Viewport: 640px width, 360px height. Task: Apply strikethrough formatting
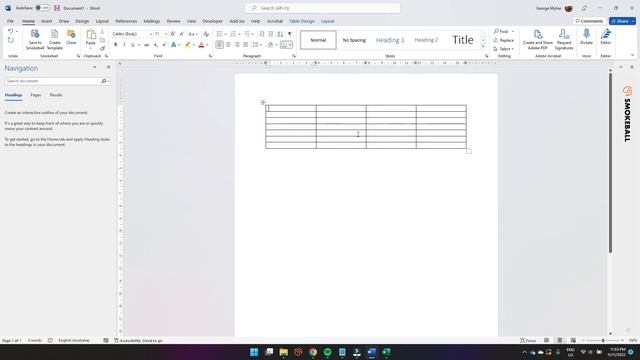click(147, 45)
